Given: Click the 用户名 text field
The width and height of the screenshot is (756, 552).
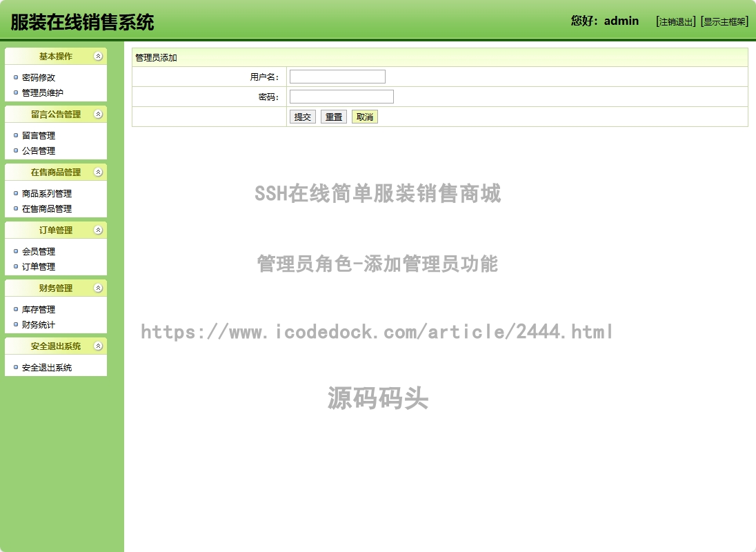Looking at the screenshot, I should coord(337,77).
